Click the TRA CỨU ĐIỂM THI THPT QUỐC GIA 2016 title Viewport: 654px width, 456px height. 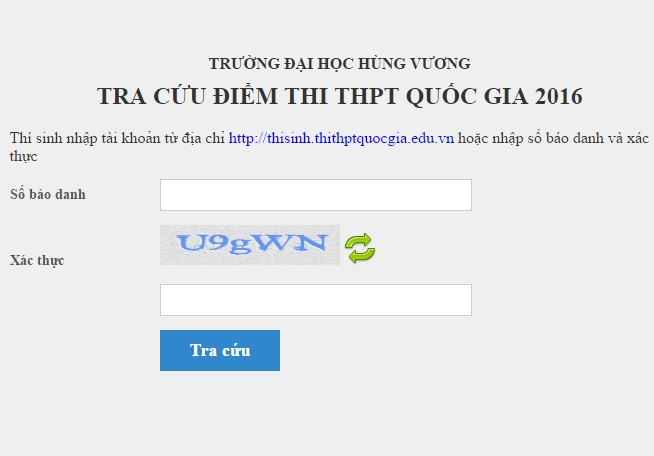(x=340, y=96)
